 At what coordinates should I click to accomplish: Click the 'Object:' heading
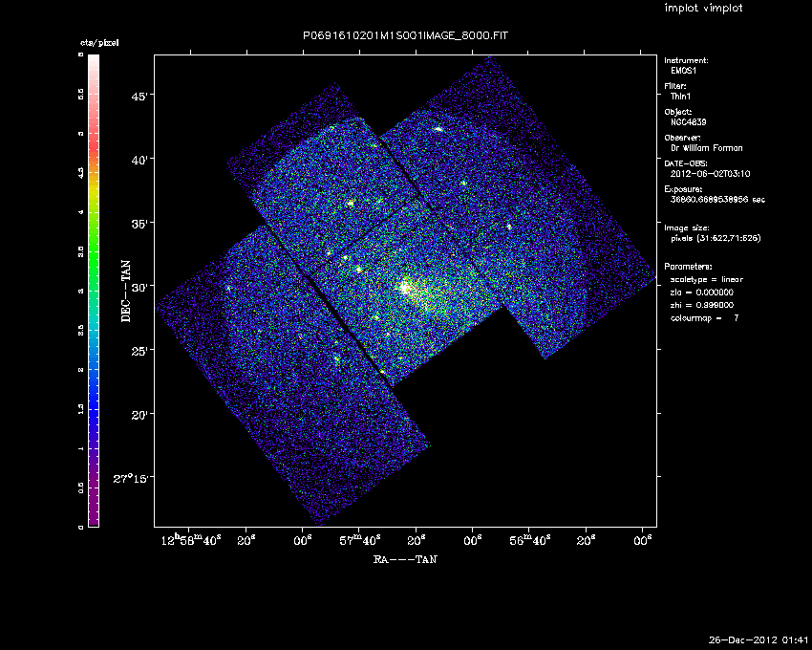[x=678, y=112]
